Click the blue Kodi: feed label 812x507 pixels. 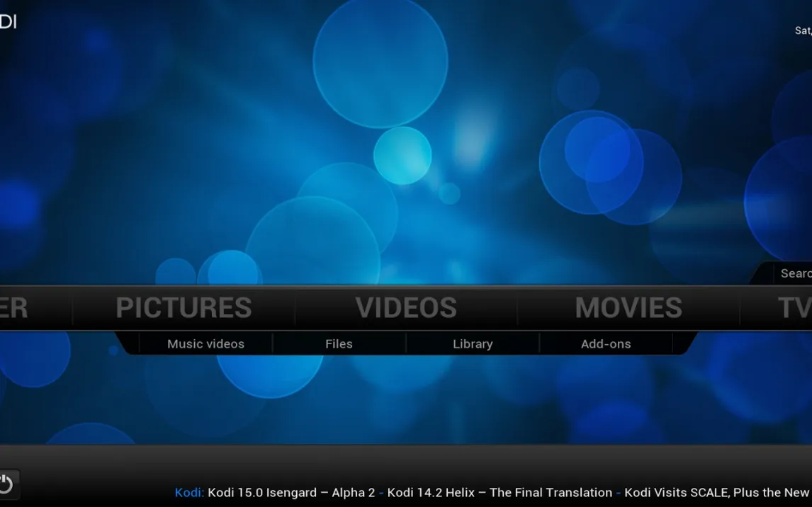189,493
